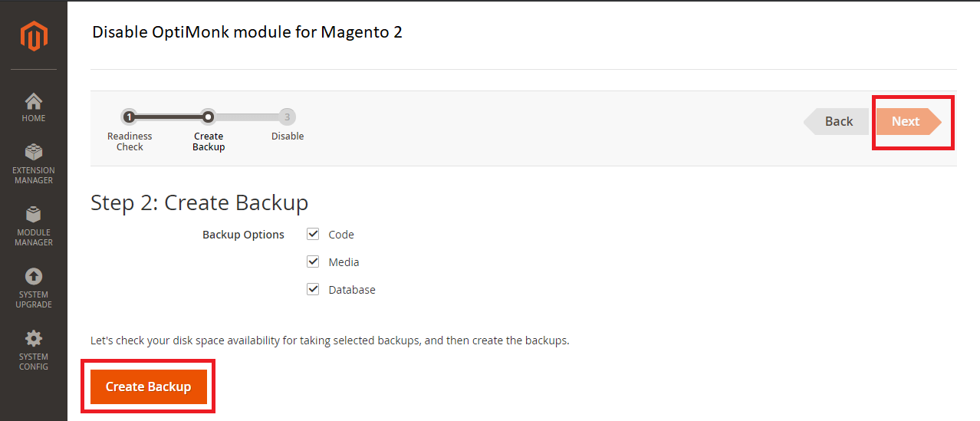
Task: Open Module Manager box icon
Action: click(x=34, y=214)
